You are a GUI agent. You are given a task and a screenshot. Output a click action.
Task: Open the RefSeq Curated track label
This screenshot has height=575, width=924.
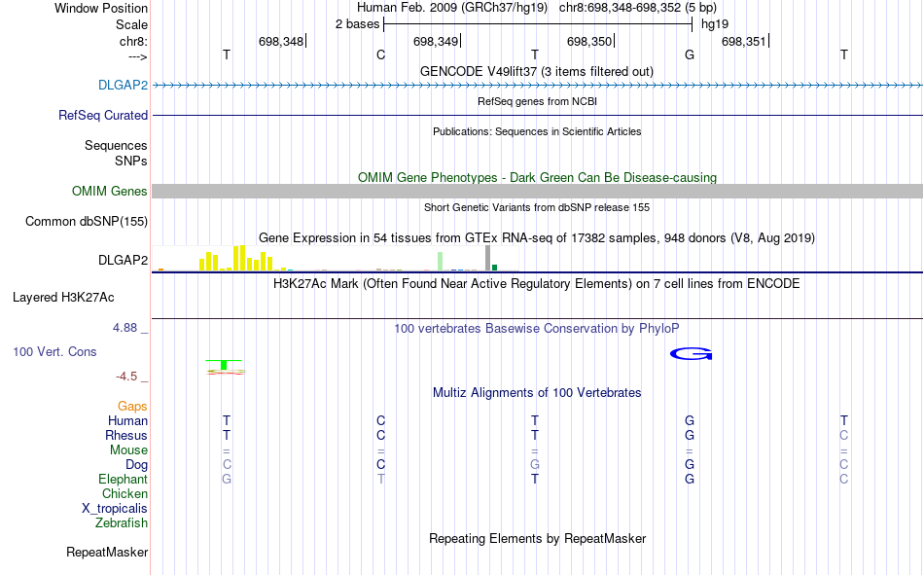click(102, 115)
